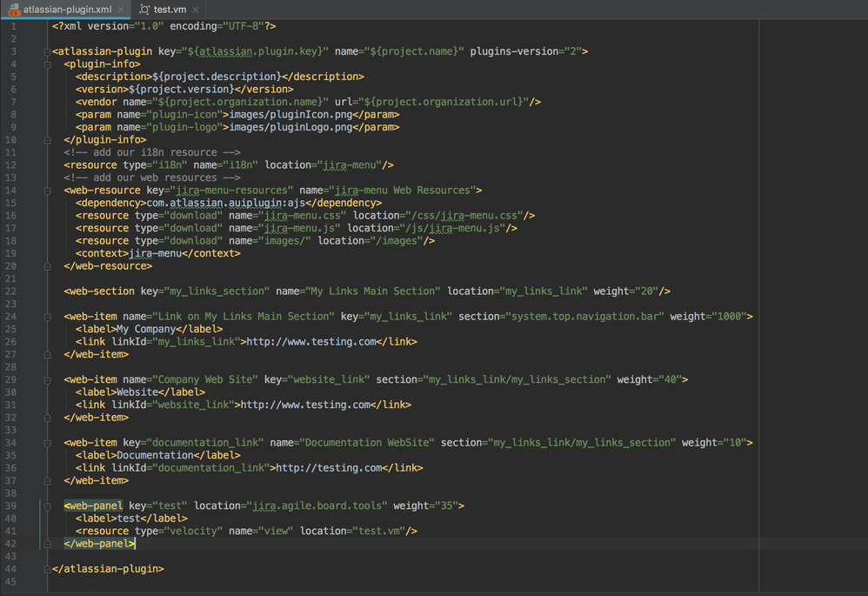Click the "Company Web Site" name value
Image resolution: width=868 pixels, height=596 pixels.
pos(205,380)
